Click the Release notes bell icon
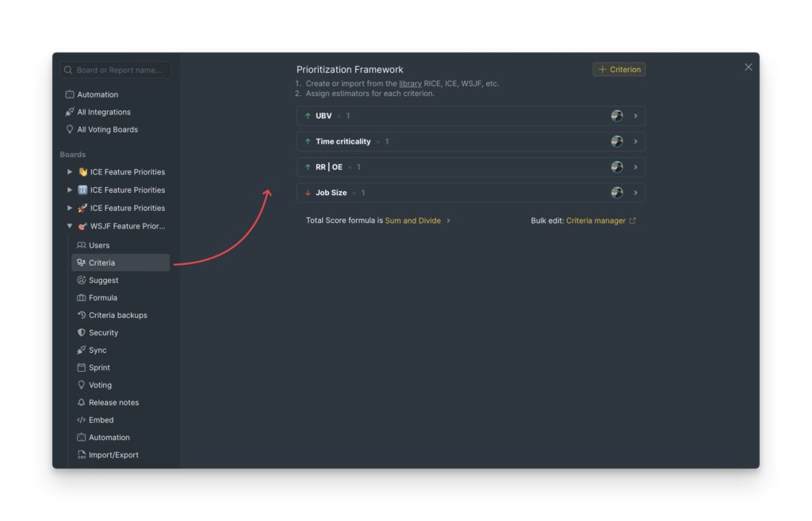Screen dimensions: 812x521 coord(80,402)
